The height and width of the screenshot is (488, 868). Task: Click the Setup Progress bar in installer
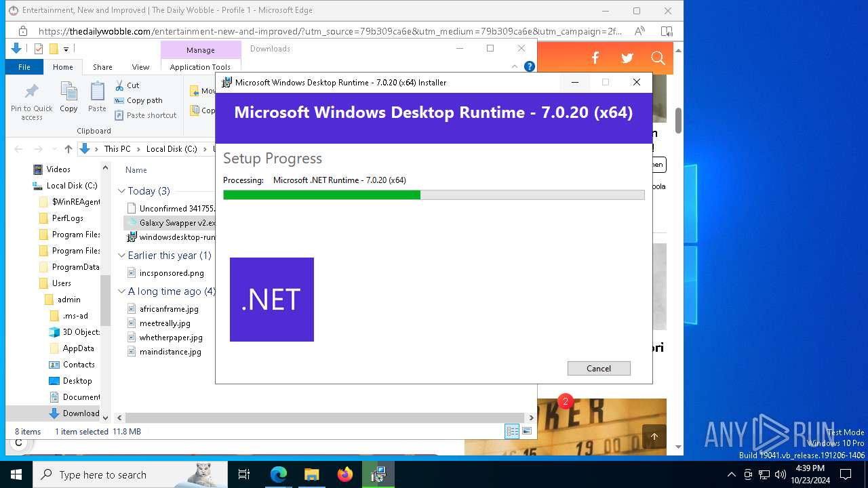point(434,195)
